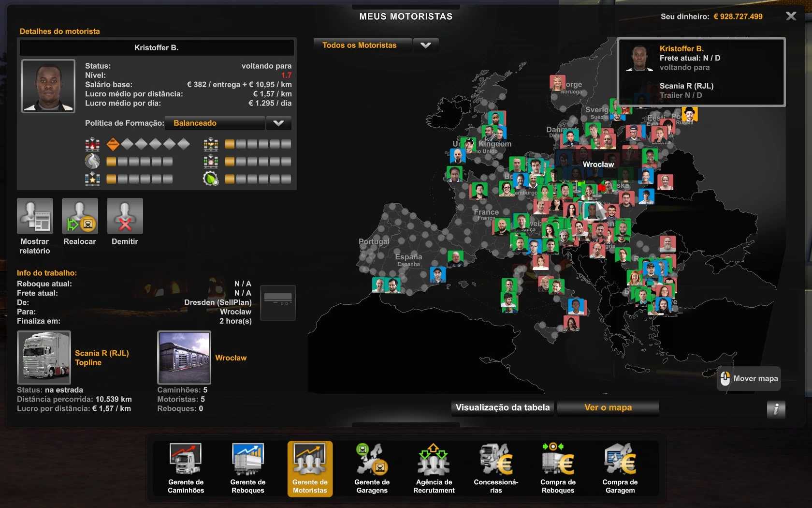Click the Realocar driver icon
The image size is (812, 508).
[x=80, y=216]
